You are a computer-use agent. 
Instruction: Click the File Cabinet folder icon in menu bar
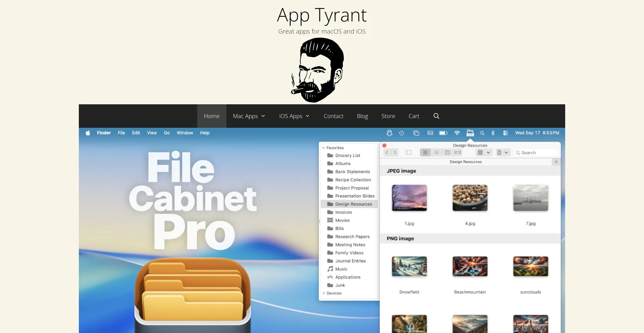click(470, 133)
